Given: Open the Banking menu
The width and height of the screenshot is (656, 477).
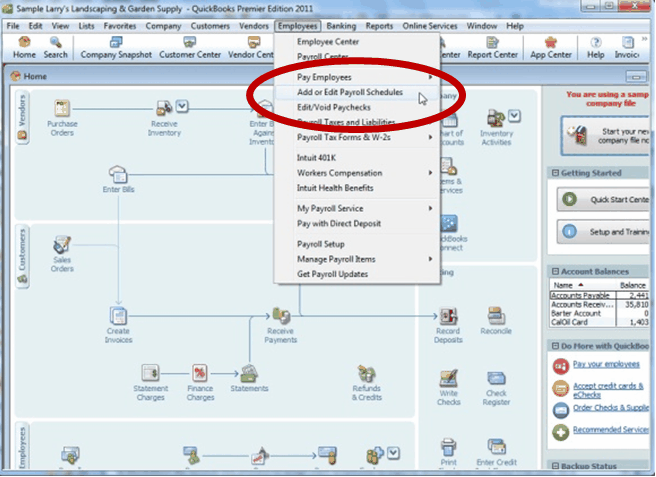Looking at the screenshot, I should pyautogui.click(x=341, y=25).
